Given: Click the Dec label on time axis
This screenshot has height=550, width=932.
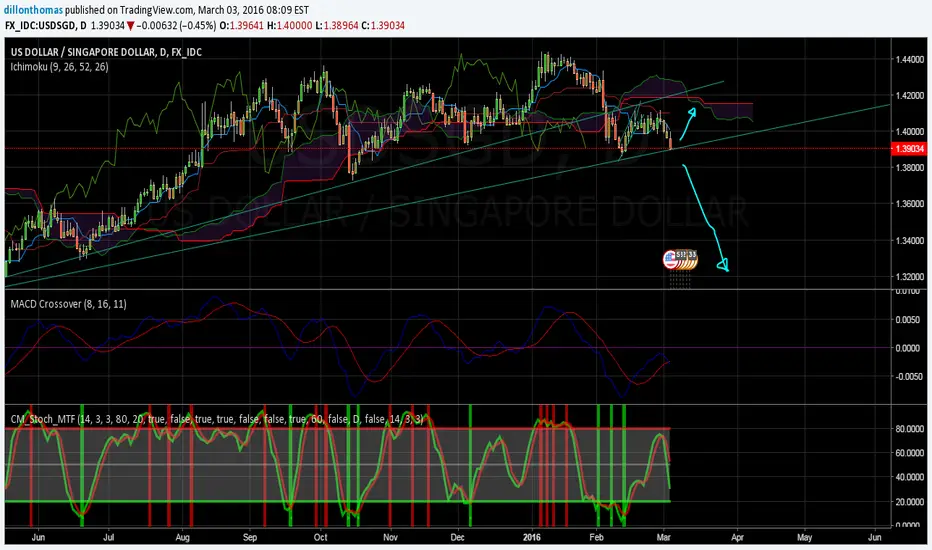Looking at the screenshot, I should point(457,538).
